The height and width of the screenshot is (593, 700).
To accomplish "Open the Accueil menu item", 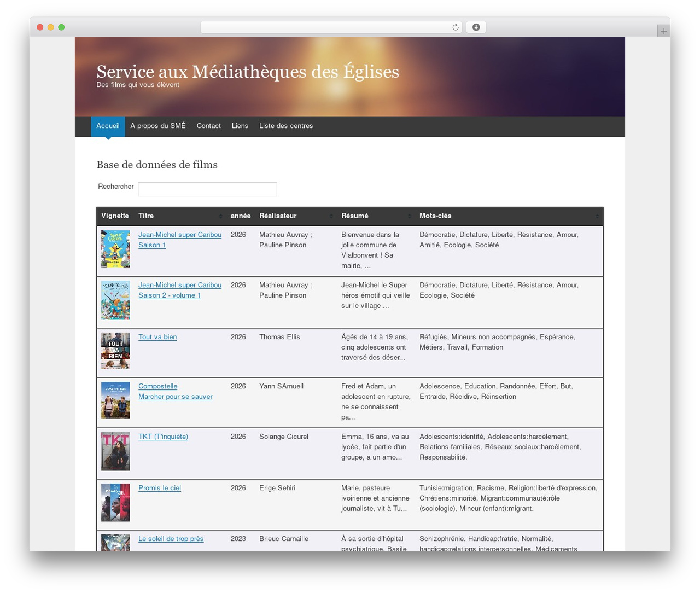I will [x=108, y=126].
